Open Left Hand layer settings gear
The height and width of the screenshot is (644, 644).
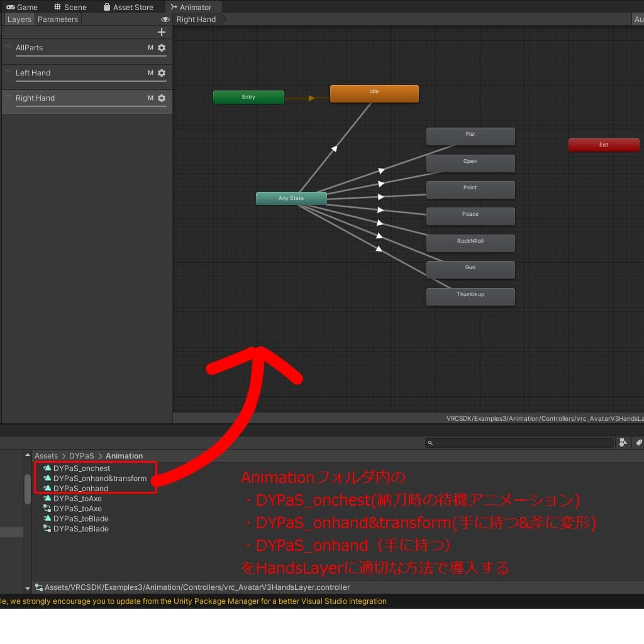point(162,73)
